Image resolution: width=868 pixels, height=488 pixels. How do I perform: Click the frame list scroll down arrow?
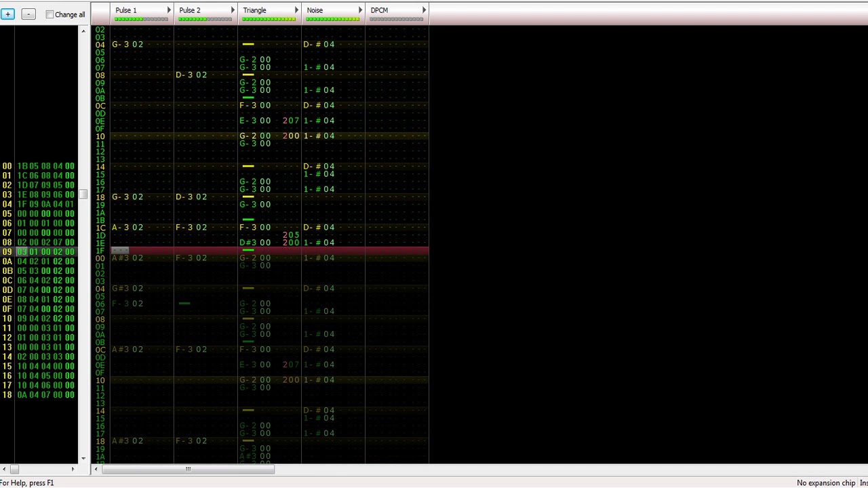click(83, 459)
